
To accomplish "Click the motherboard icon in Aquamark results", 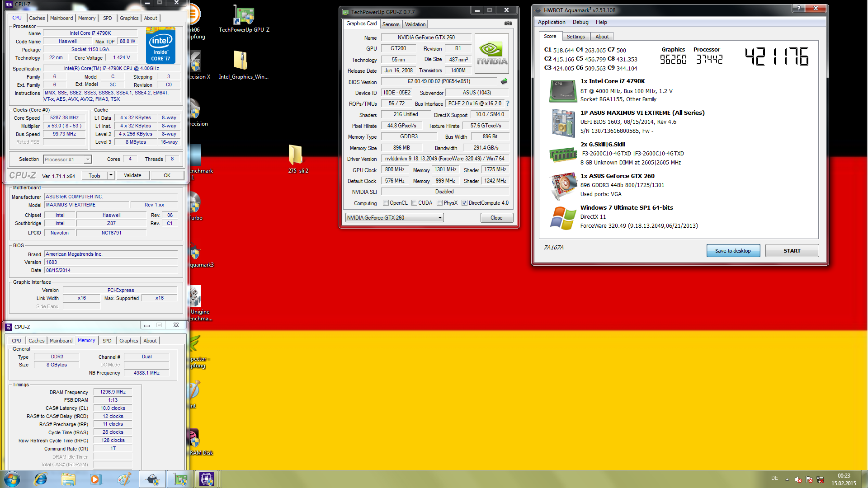I will tap(563, 122).
